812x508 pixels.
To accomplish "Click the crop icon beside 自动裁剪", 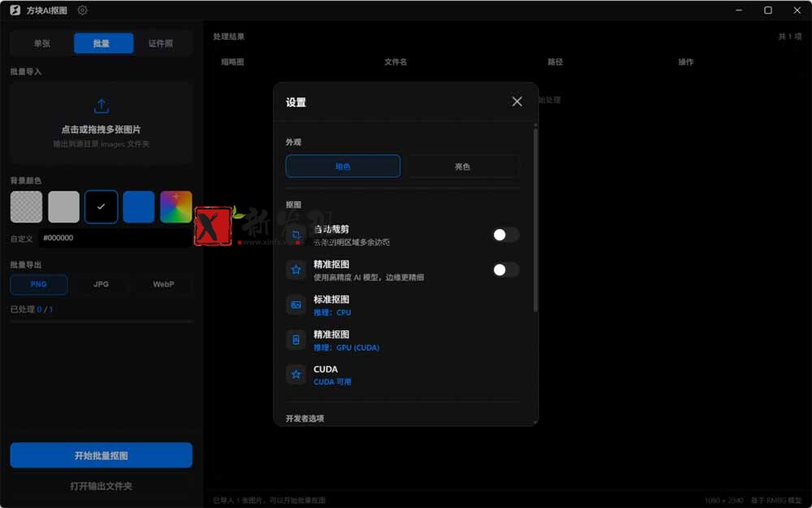I will [x=296, y=235].
